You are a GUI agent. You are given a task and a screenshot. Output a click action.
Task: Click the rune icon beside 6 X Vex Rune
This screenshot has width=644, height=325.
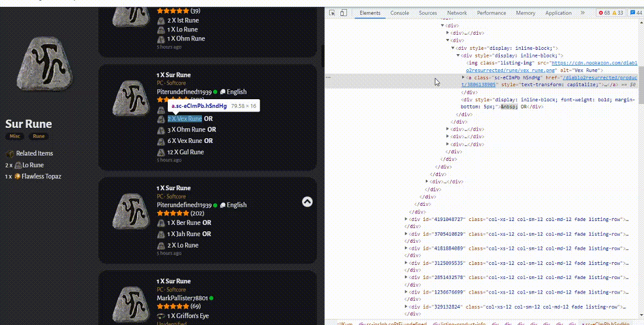(161, 141)
